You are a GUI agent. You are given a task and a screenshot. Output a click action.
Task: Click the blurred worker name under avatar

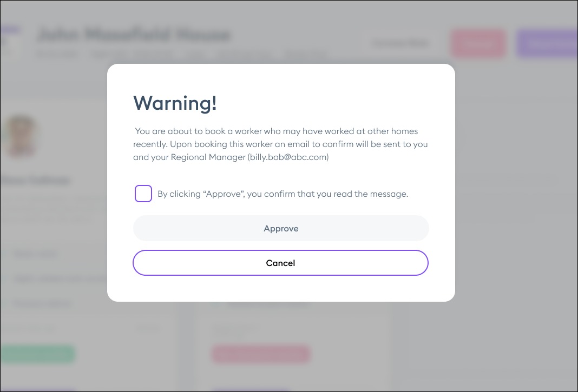click(x=35, y=181)
